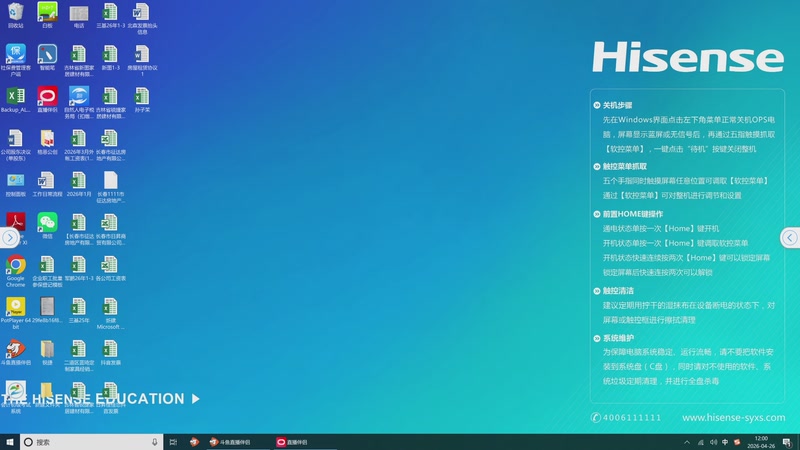Launch Google Chrome from the desktop
Image resolution: width=800 pixels, height=450 pixels.
(16, 271)
